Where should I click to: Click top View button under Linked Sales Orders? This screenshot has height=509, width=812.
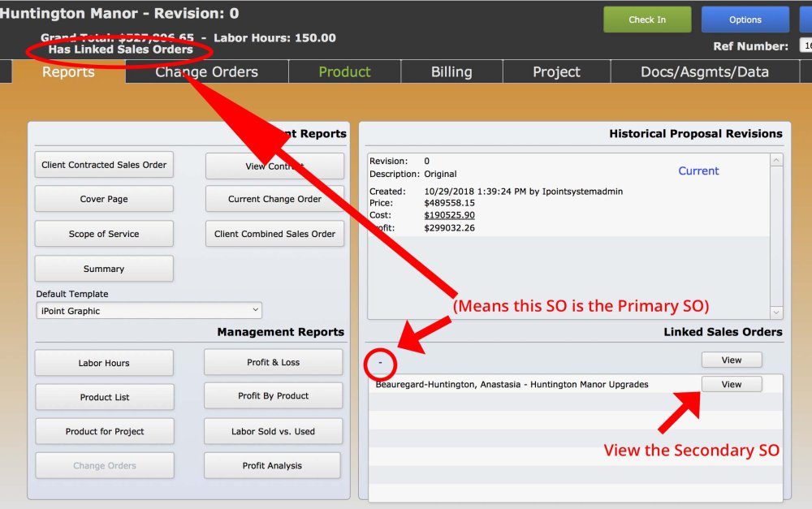click(x=732, y=360)
